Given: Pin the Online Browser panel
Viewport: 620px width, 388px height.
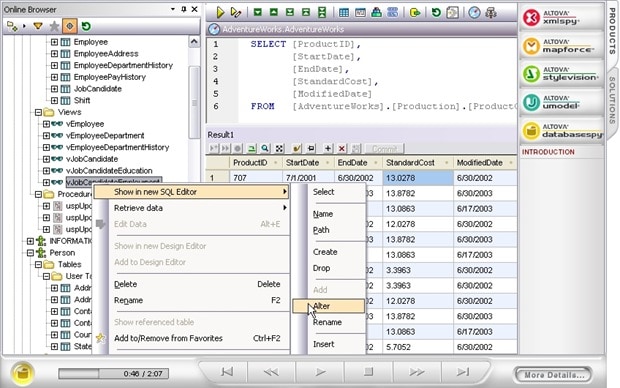Looking at the screenshot, I should point(184,9).
